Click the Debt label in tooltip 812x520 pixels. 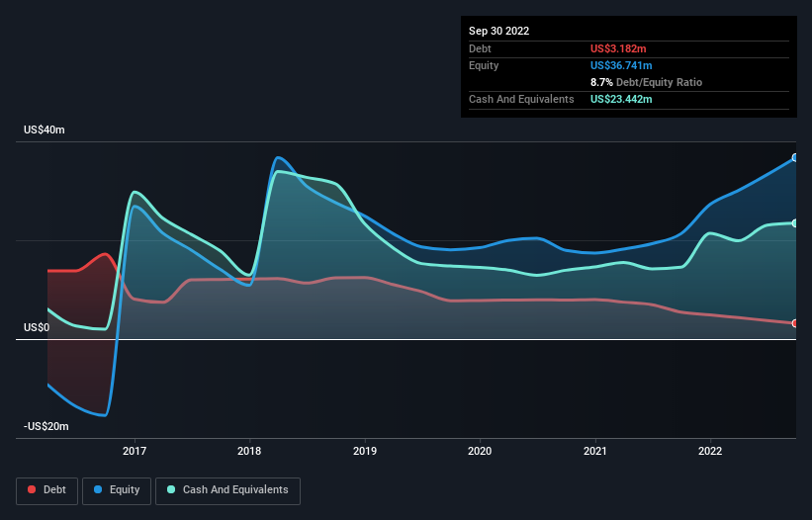click(480, 48)
